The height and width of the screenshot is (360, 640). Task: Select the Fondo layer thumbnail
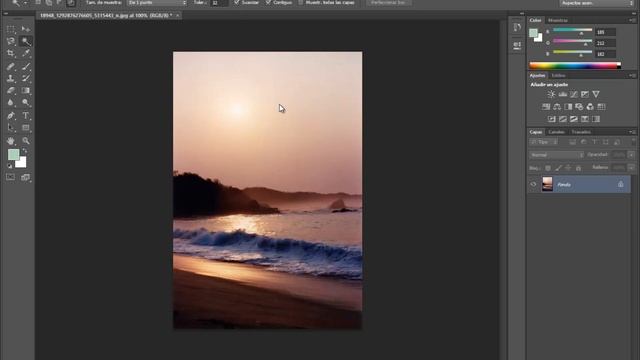tap(547, 184)
